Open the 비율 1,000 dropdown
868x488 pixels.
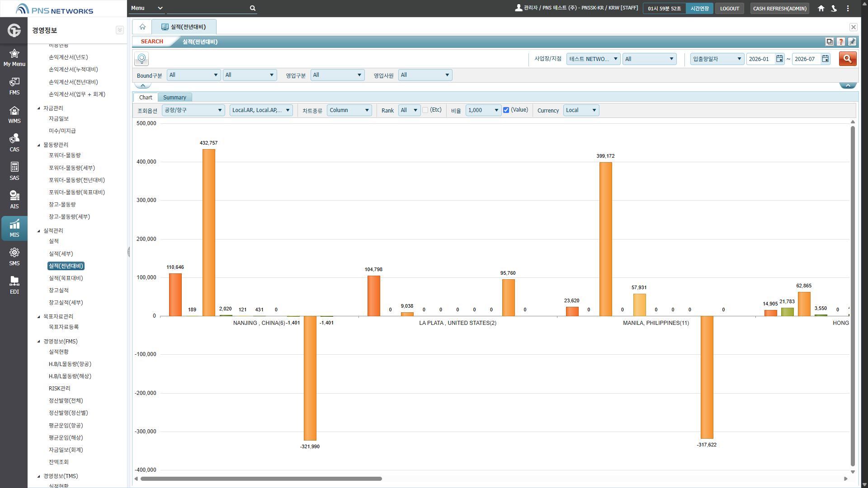tap(483, 110)
